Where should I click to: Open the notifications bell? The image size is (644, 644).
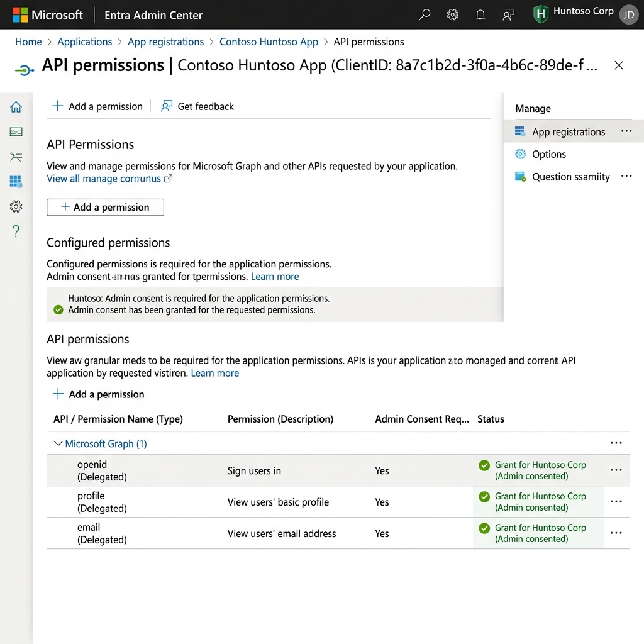[x=480, y=15]
